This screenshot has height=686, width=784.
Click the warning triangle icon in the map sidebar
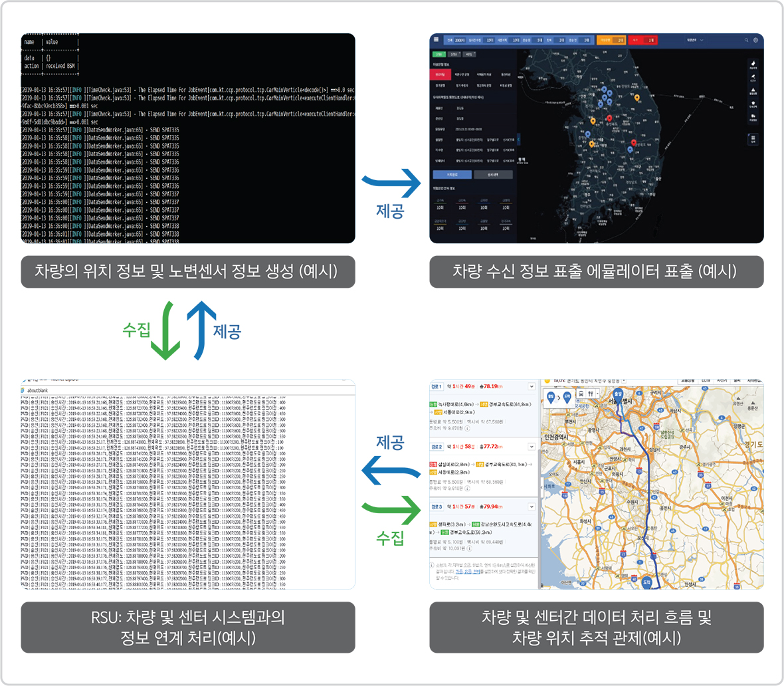753,91
